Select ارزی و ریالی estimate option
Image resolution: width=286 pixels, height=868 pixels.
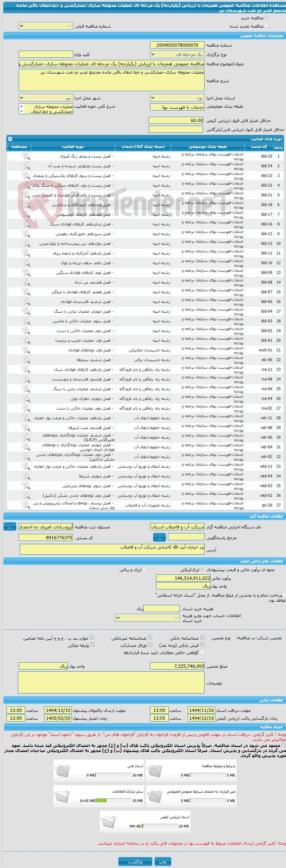[x=144, y=569]
